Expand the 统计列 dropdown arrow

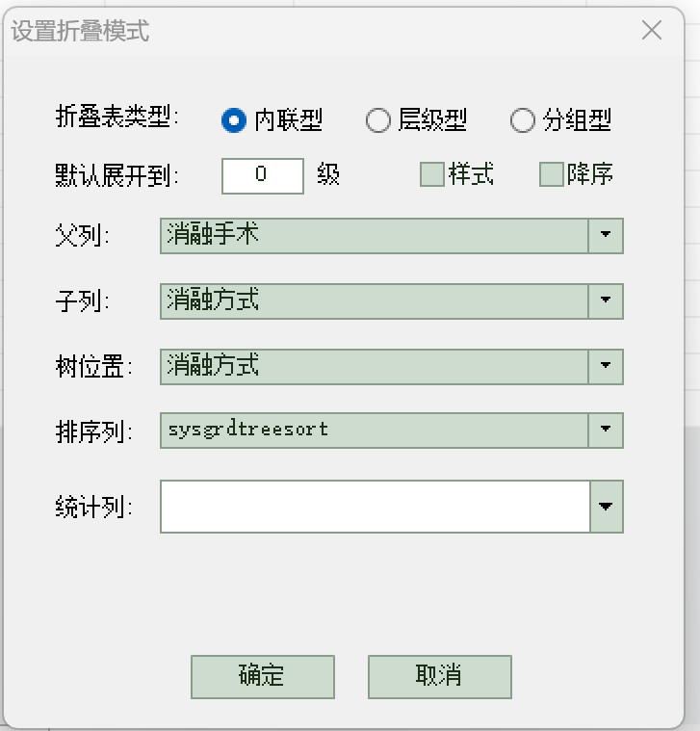click(x=607, y=507)
